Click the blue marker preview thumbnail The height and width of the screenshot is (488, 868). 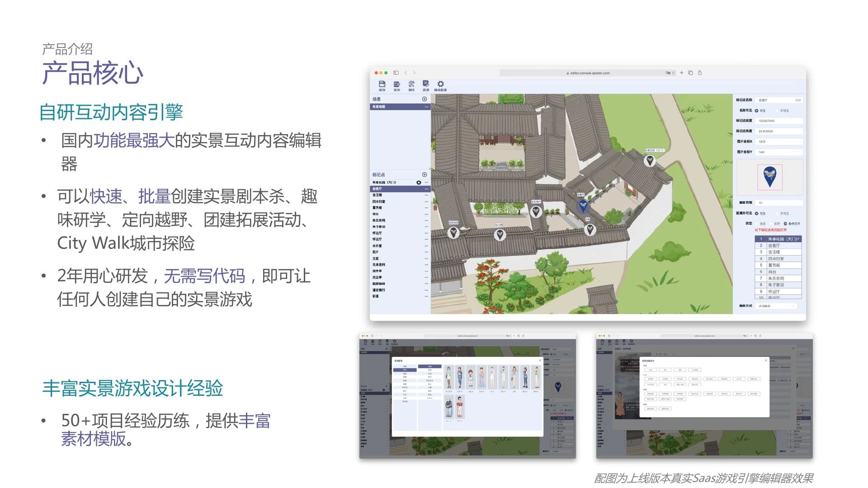[769, 178]
